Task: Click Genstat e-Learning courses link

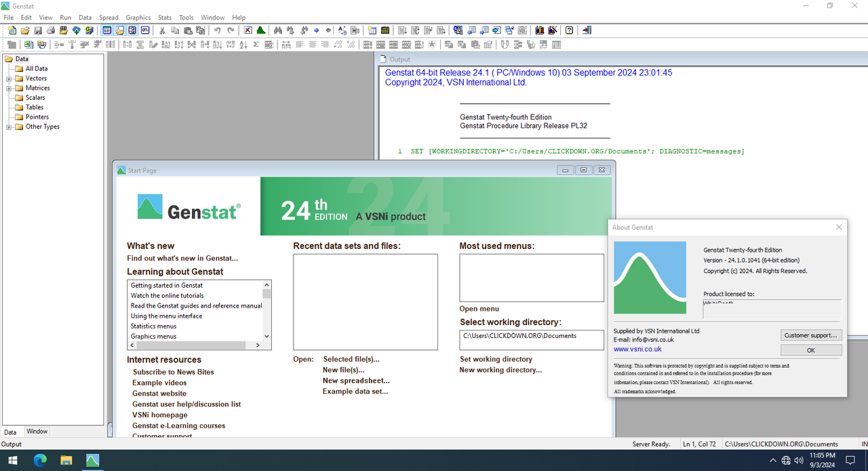Action: [179, 426]
